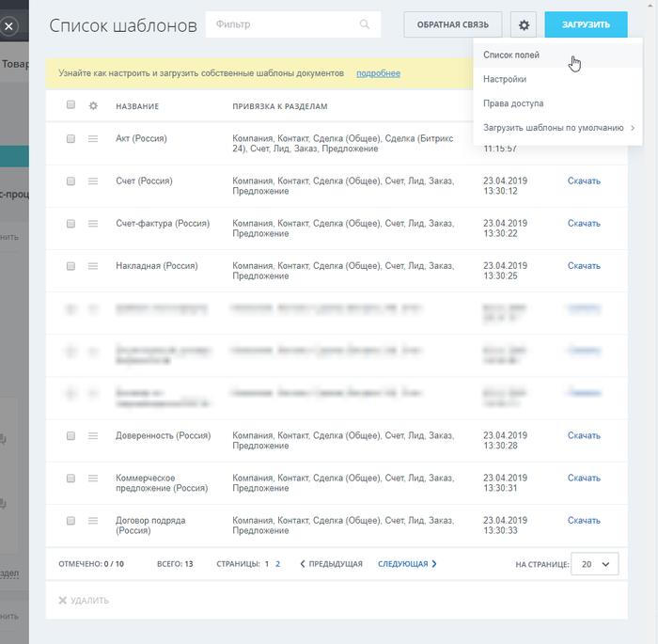Open the per-page count dropdown showing 20

[594, 564]
